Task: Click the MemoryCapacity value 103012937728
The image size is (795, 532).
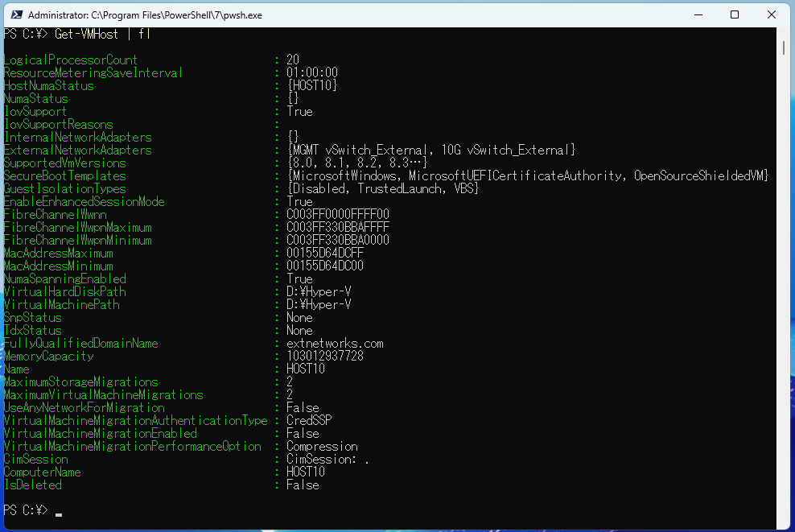Action: click(324, 356)
